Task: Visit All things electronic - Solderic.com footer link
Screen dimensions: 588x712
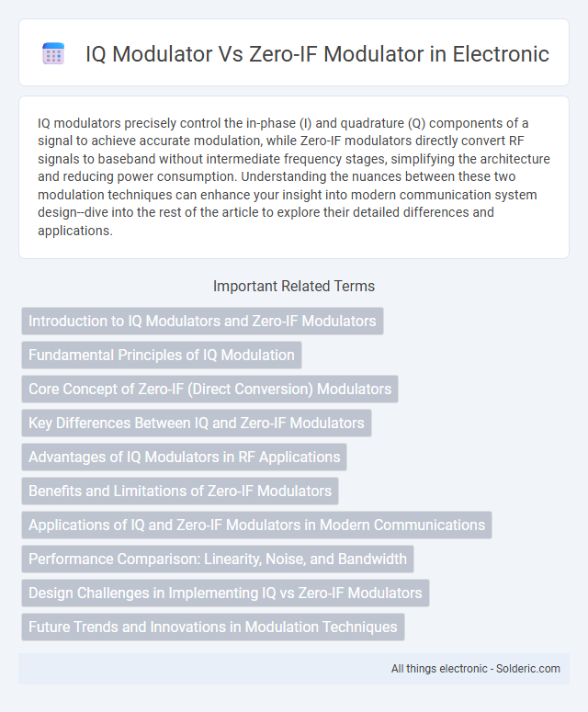Action: tap(475, 669)
